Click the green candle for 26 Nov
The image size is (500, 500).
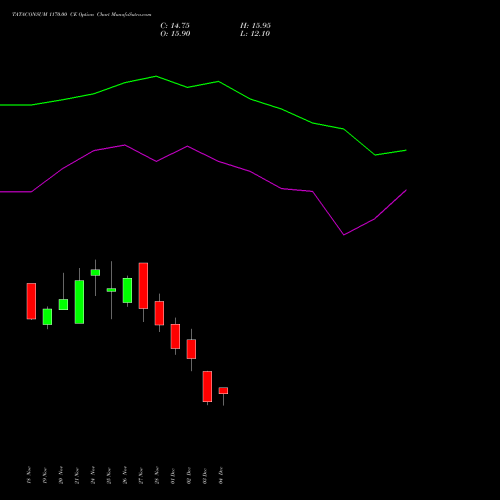(127, 290)
